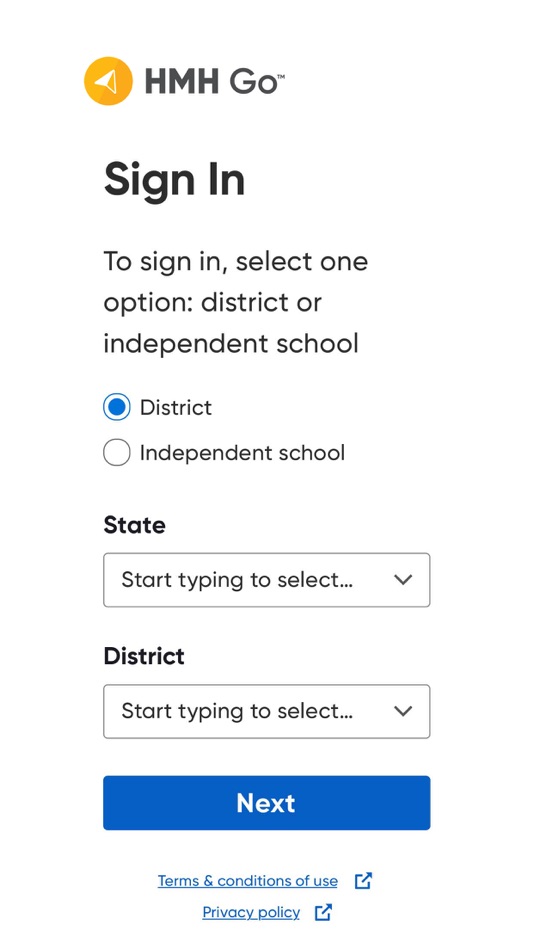Choose the 'Independent school' option label
534x950 pixels.
pos(242,453)
